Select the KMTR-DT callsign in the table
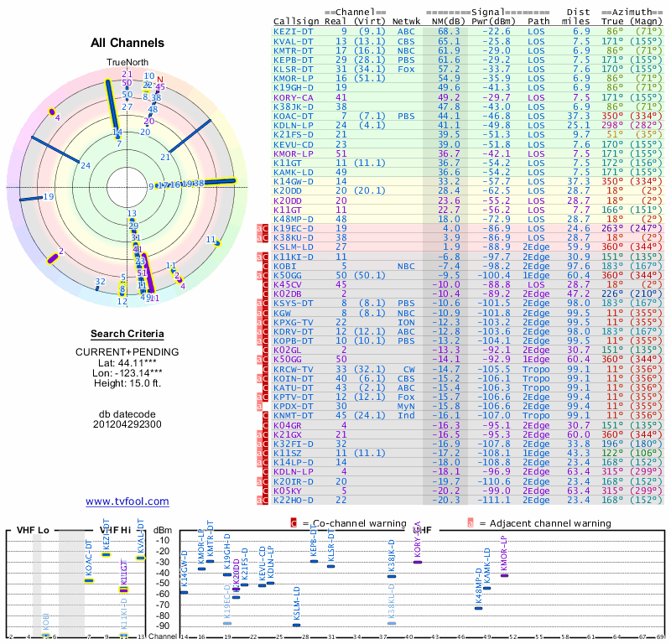The width and height of the screenshot is (671, 644). point(293,50)
